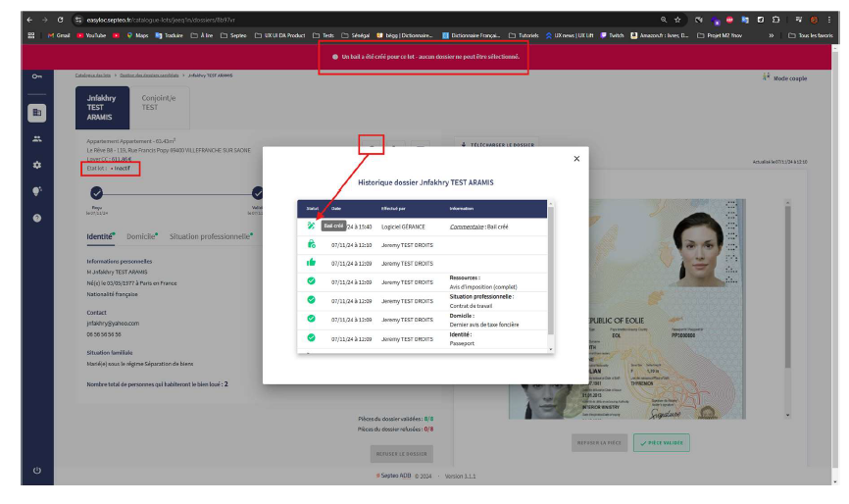Click the green thumbs-up status icon
This screenshot has height=504, width=849.
pyautogui.click(x=312, y=263)
